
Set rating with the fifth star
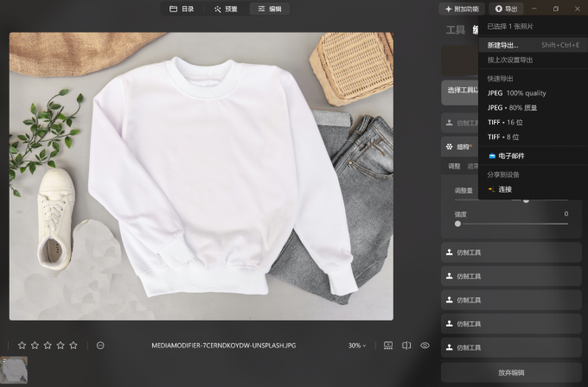[x=73, y=346]
